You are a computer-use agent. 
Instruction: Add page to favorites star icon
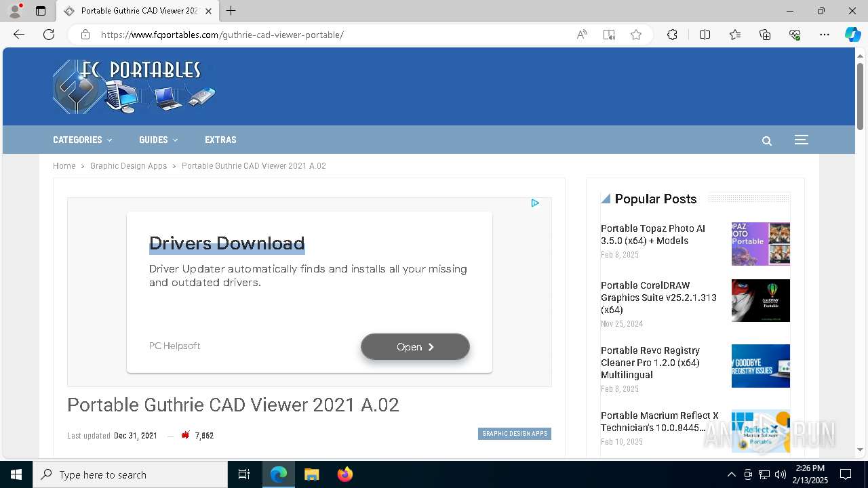click(x=636, y=35)
